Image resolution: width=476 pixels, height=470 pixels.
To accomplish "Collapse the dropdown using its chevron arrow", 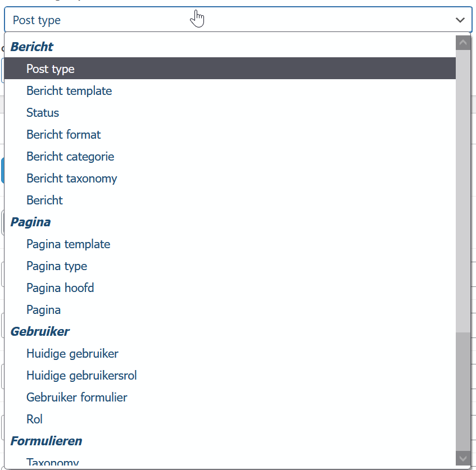I will tap(460, 20).
